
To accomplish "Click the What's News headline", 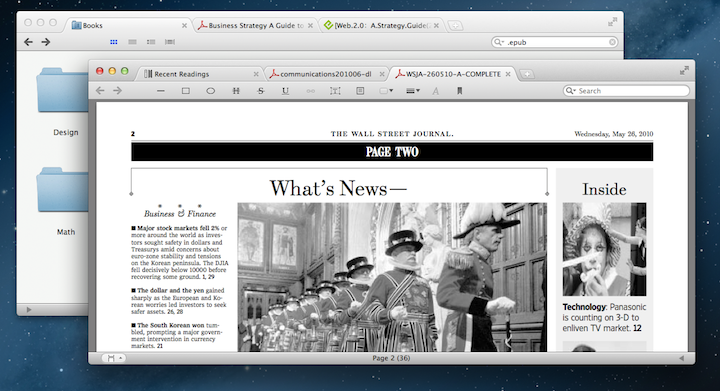I will (x=338, y=188).
